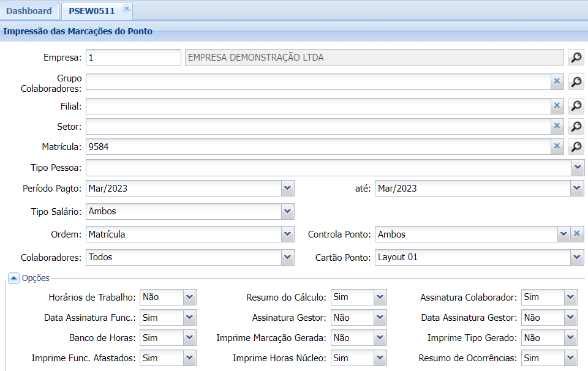Click the Empresa code input field
The height and width of the screenshot is (371, 588).
[x=134, y=58]
